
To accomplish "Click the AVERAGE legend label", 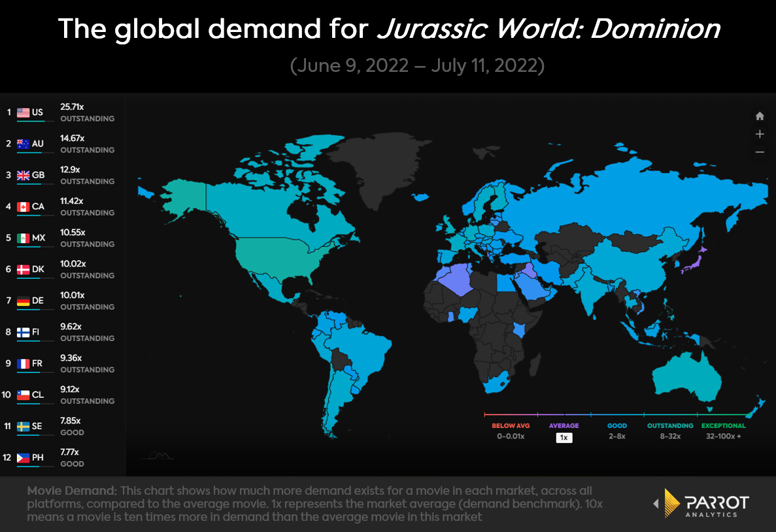I will (564, 425).
